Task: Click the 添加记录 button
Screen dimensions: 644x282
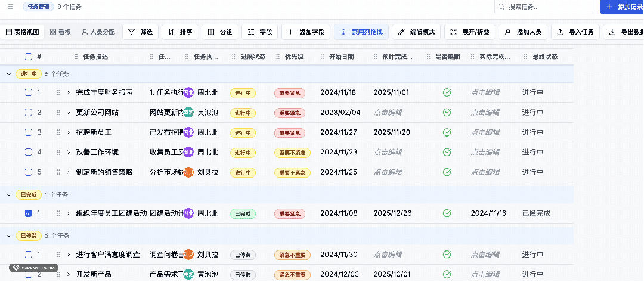Action: click(x=623, y=7)
